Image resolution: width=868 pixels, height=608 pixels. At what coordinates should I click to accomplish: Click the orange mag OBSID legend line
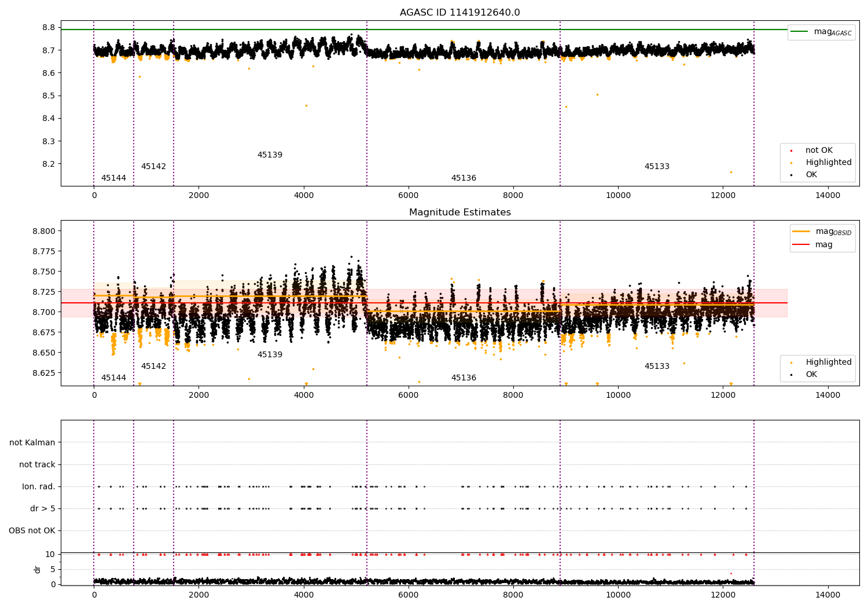click(x=801, y=231)
